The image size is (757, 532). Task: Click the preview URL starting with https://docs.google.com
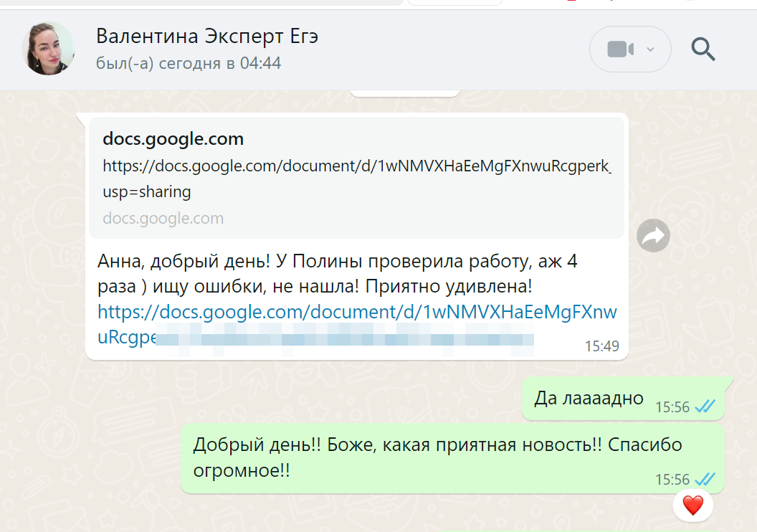click(x=356, y=166)
